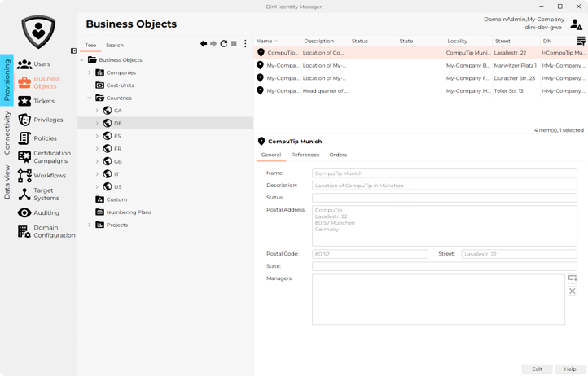Open Policies scroll icon
The width and height of the screenshot is (588, 376).
pos(24,138)
